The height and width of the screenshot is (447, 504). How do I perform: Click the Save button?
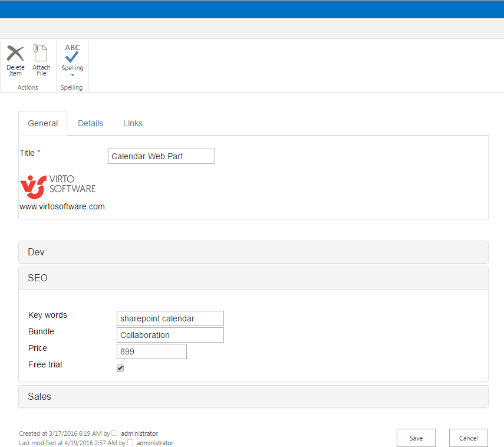(416, 438)
